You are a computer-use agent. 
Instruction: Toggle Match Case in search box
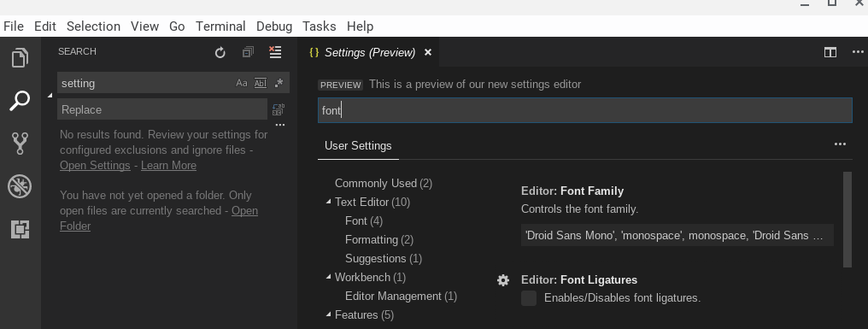(242, 83)
